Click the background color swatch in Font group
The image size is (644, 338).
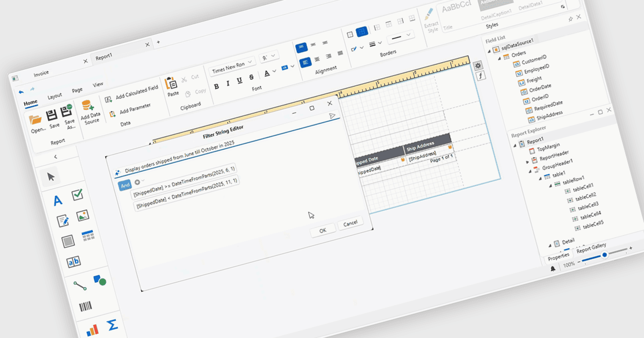(285, 67)
